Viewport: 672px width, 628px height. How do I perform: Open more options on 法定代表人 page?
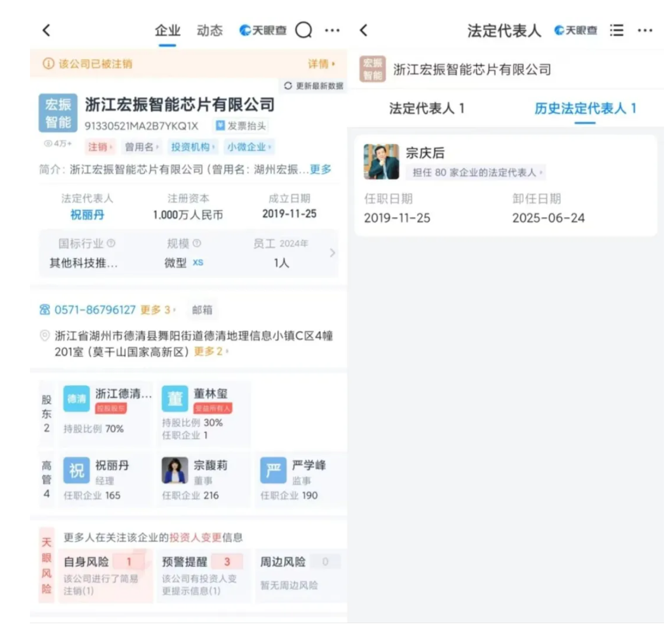[x=645, y=30]
